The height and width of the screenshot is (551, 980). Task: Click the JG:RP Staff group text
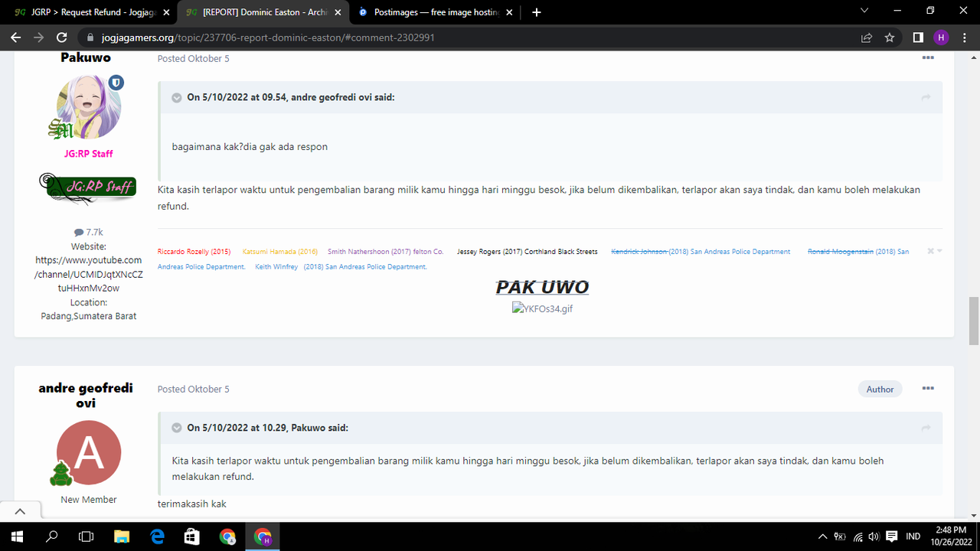(89, 154)
